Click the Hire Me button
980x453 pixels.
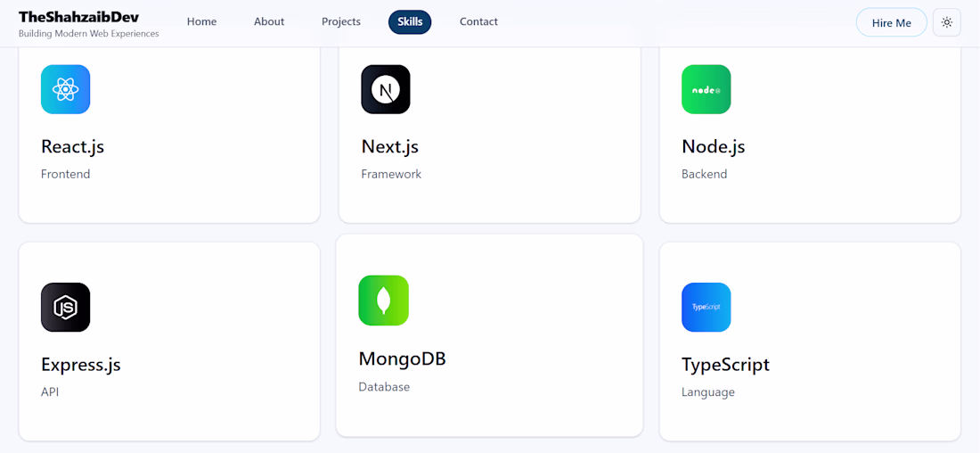tap(892, 22)
